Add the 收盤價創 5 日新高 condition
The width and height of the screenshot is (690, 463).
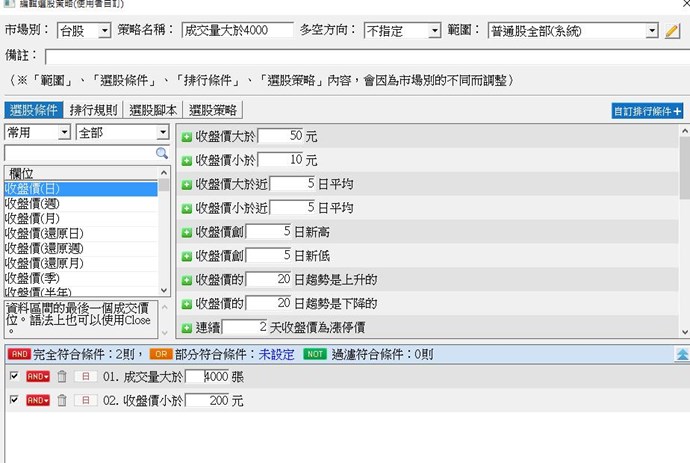click(186, 232)
